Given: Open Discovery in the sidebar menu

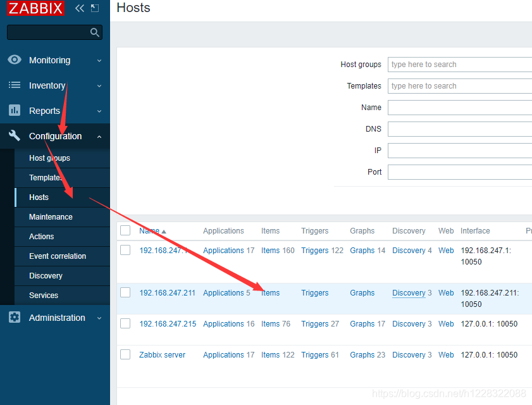Looking at the screenshot, I should tap(62, 276).
